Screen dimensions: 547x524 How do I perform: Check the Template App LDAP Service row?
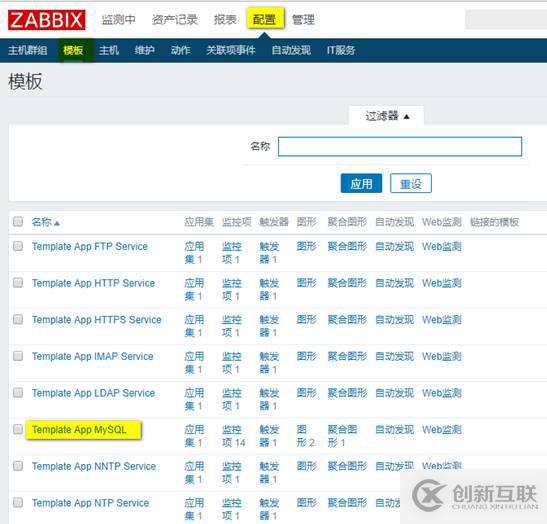pyautogui.click(x=18, y=392)
